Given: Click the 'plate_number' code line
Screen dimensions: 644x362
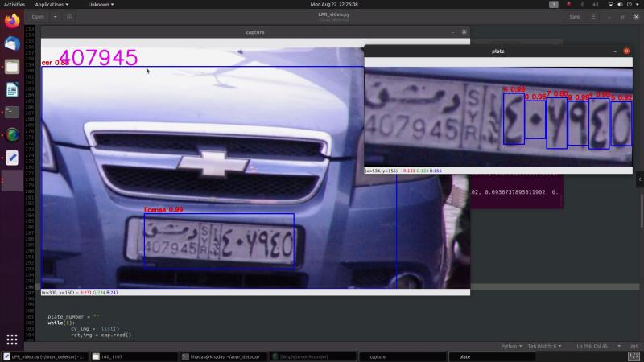Looking at the screenshot, I should click(73, 316).
